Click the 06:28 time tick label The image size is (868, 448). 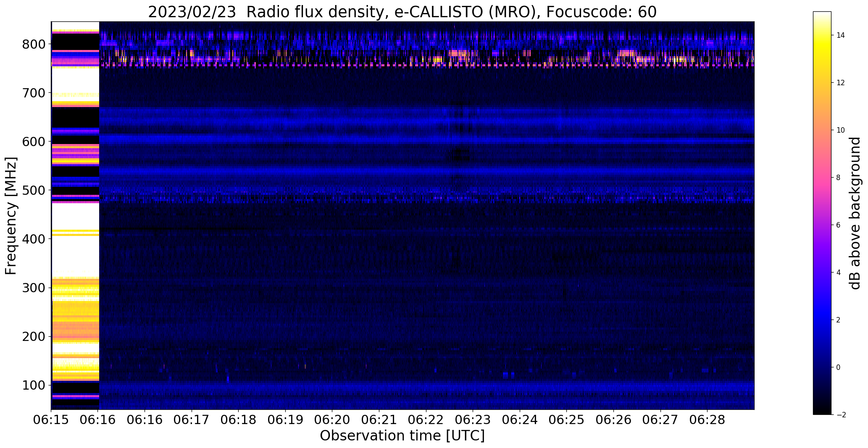707,420
